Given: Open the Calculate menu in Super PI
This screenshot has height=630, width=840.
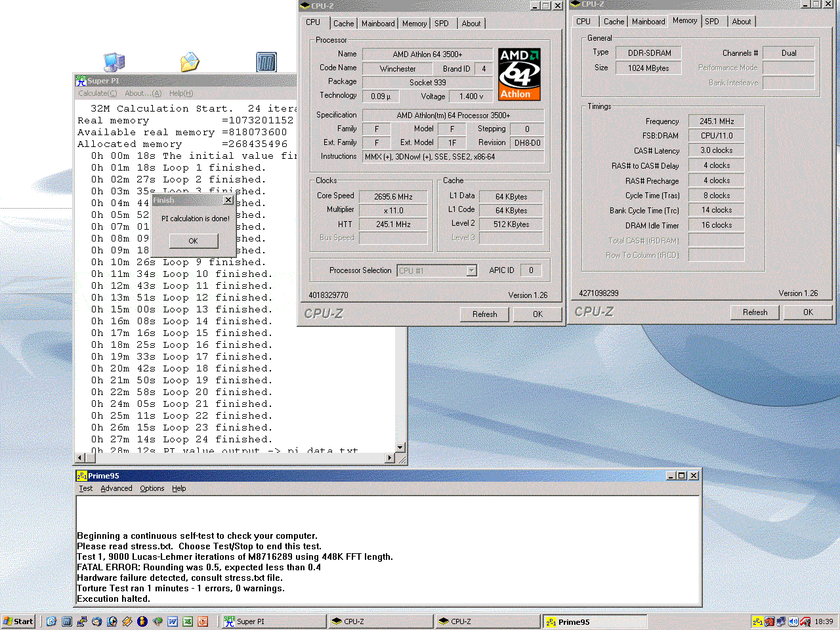Looking at the screenshot, I should (x=97, y=93).
